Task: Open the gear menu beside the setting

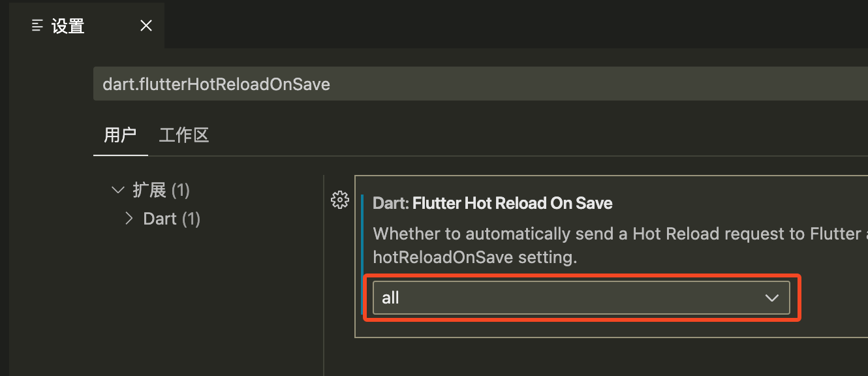Action: point(340,200)
